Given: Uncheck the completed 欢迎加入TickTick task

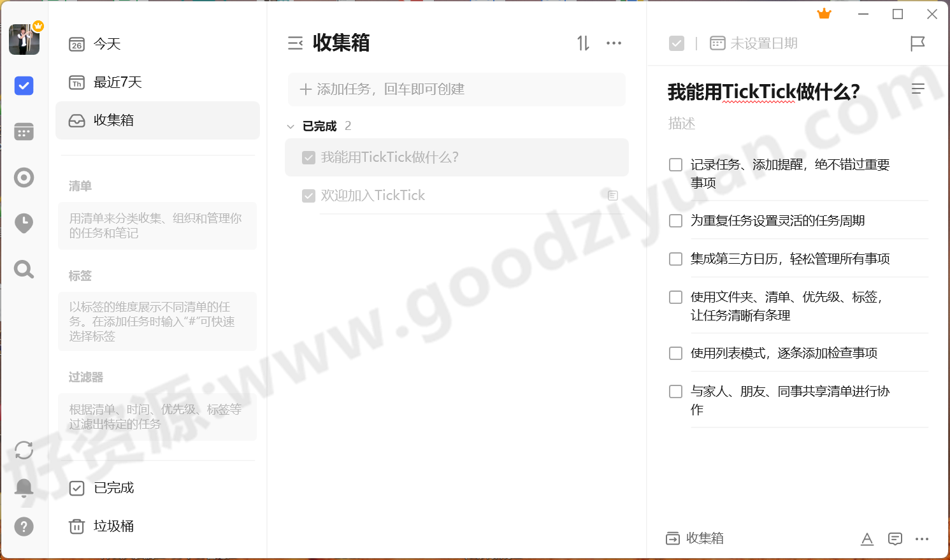Looking at the screenshot, I should 308,195.
